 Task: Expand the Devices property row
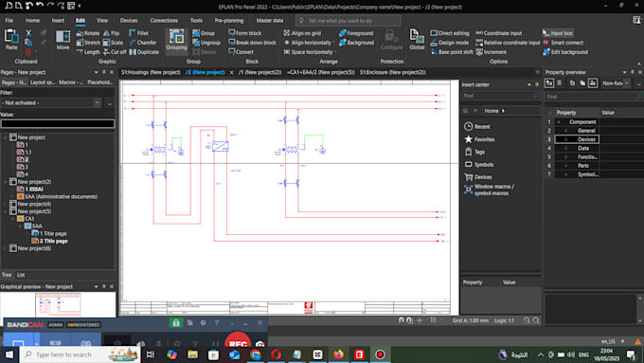click(565, 139)
